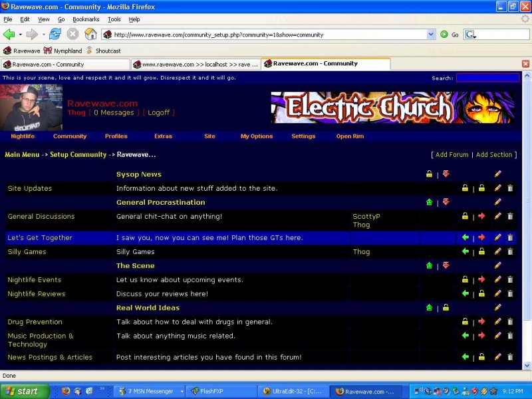Expand the MSN Messenger taskbar group arrow
This screenshot has width=532, height=399.
[182, 391]
